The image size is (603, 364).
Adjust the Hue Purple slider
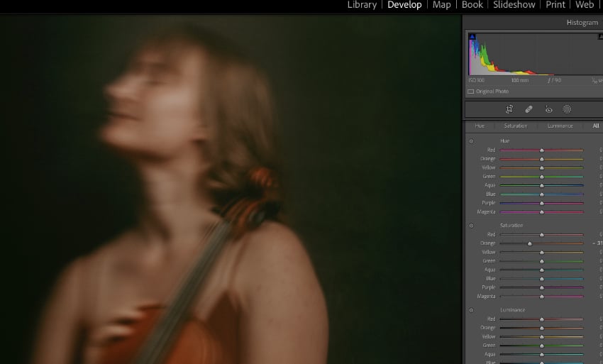click(541, 203)
